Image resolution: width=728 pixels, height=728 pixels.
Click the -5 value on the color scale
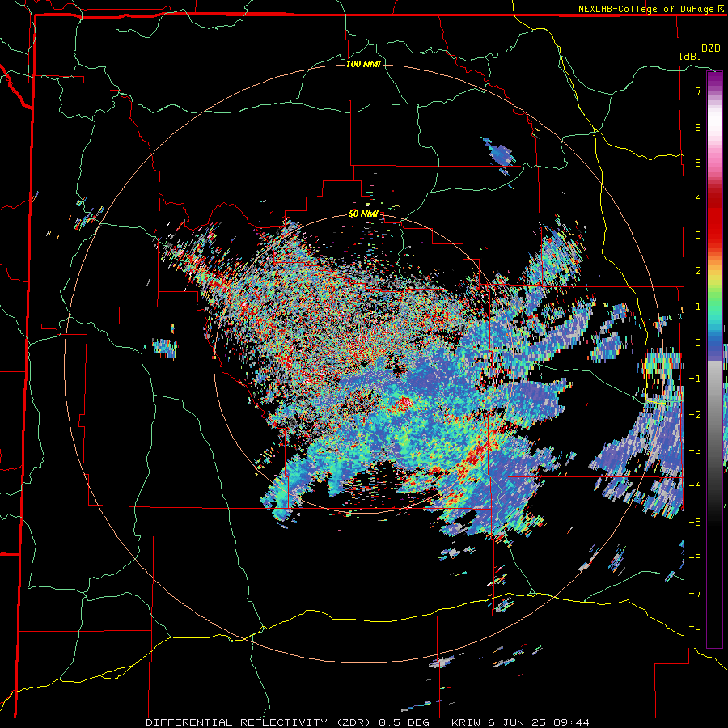coord(695,522)
